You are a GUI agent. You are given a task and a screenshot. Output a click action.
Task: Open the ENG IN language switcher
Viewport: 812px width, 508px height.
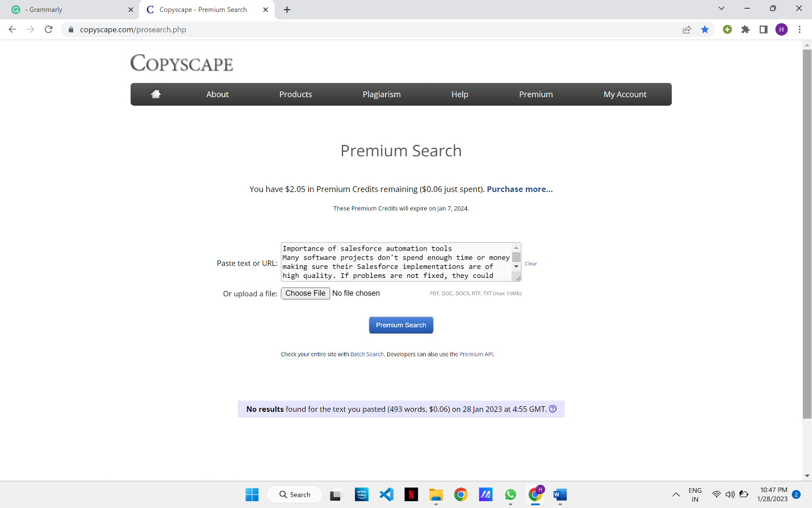coord(695,495)
